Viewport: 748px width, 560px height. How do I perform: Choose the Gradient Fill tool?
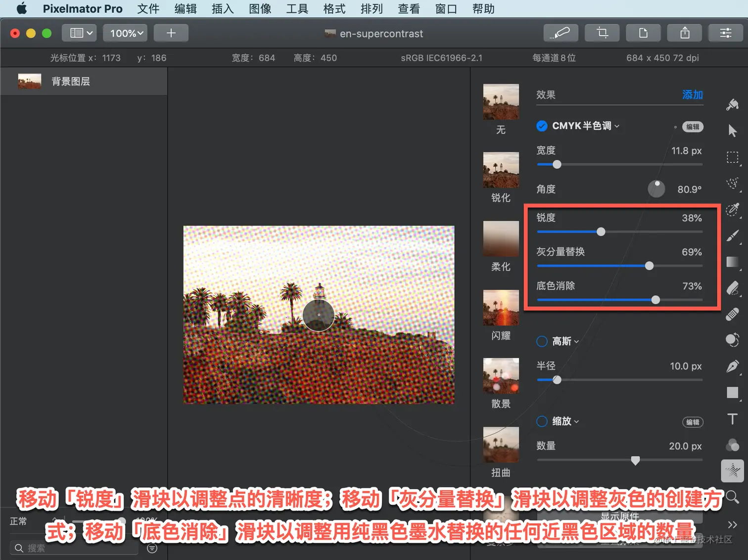pyautogui.click(x=733, y=262)
